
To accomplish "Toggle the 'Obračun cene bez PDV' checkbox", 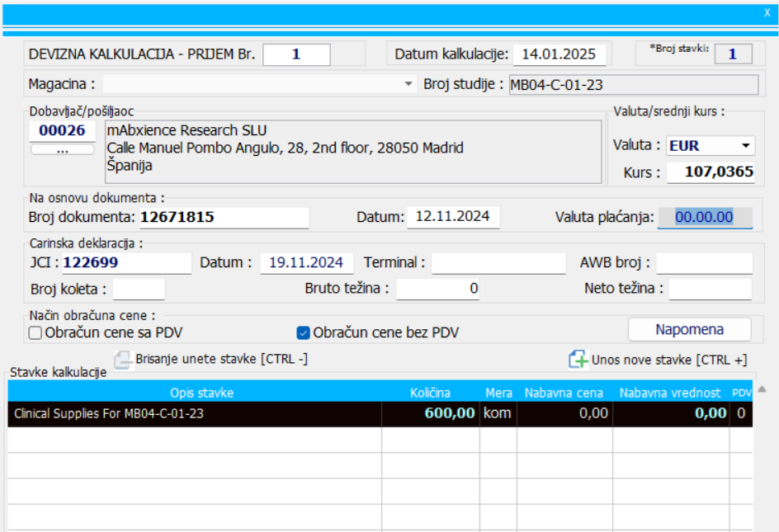I will pos(303,333).
